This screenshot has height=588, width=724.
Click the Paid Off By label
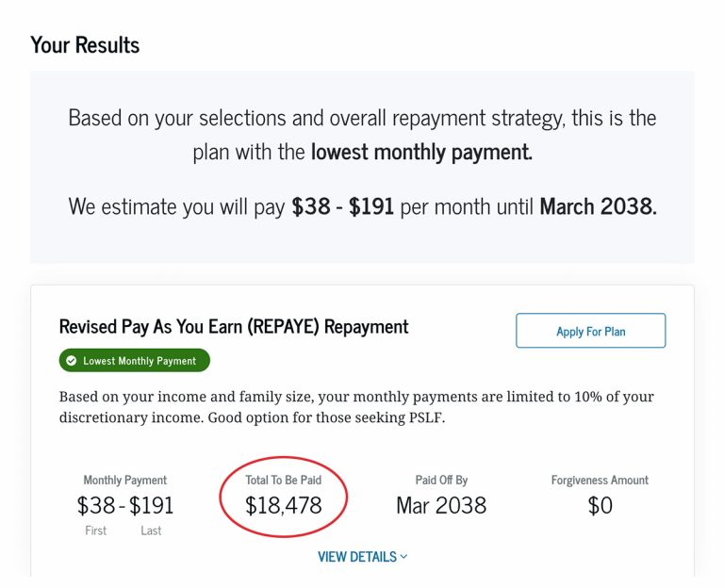tap(441, 481)
